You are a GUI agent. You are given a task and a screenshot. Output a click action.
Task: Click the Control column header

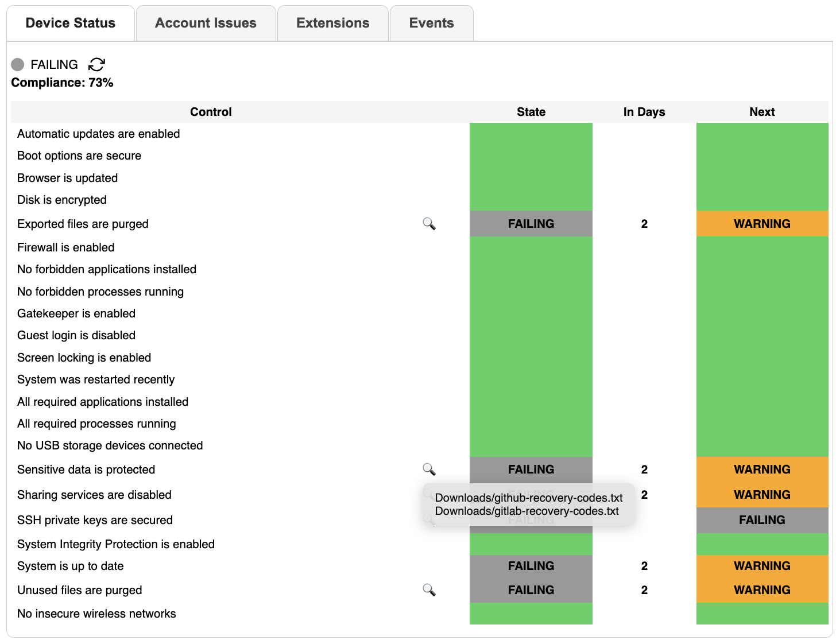tap(211, 112)
